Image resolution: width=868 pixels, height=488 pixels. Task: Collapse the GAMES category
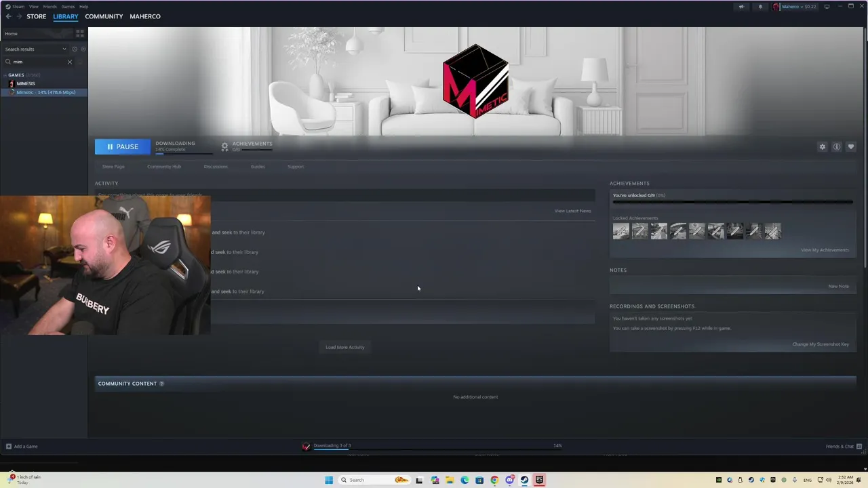click(x=16, y=75)
